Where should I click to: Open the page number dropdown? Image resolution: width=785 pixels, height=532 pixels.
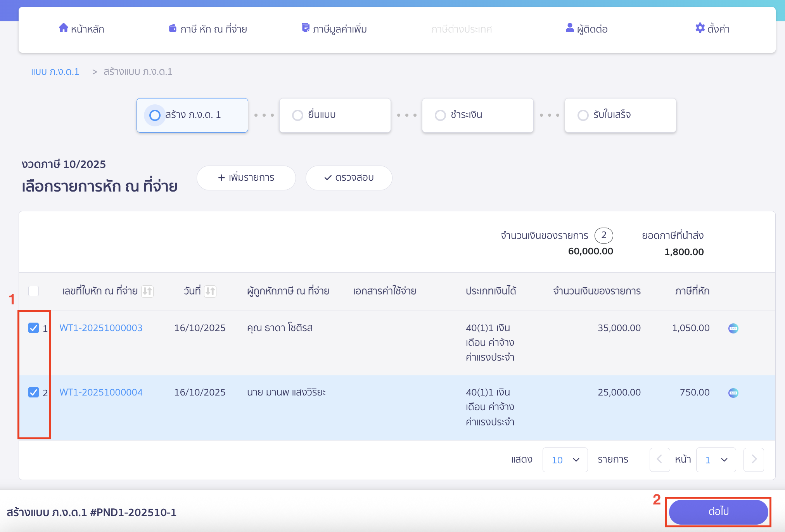716,460
